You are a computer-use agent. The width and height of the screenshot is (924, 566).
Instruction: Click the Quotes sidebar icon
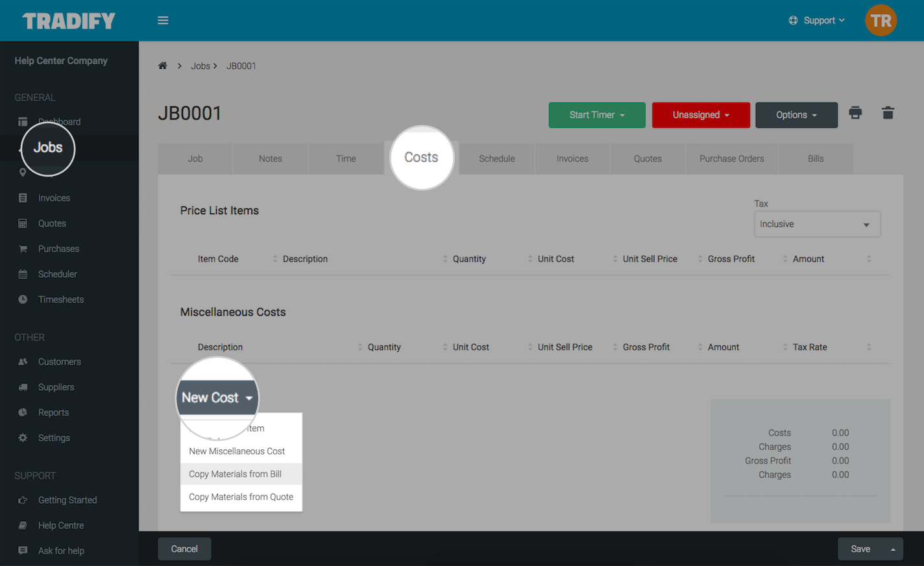[x=23, y=223]
